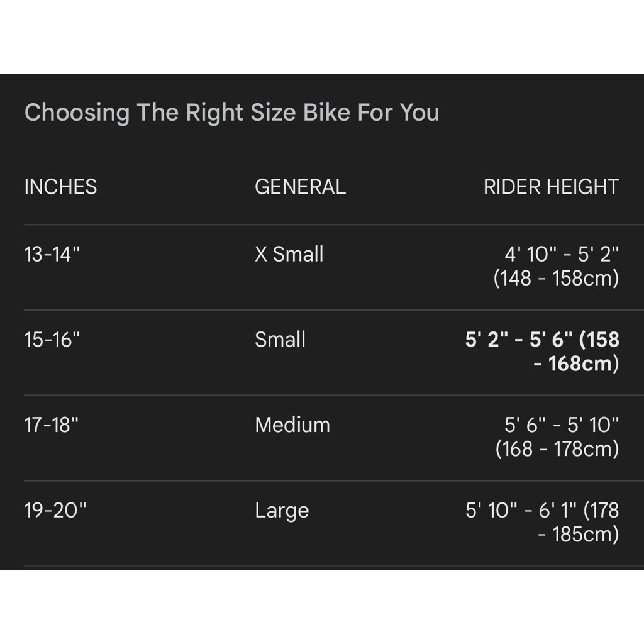This screenshot has width=644, height=644.
Task: Select the GENERAL column header
Action: [300, 187]
